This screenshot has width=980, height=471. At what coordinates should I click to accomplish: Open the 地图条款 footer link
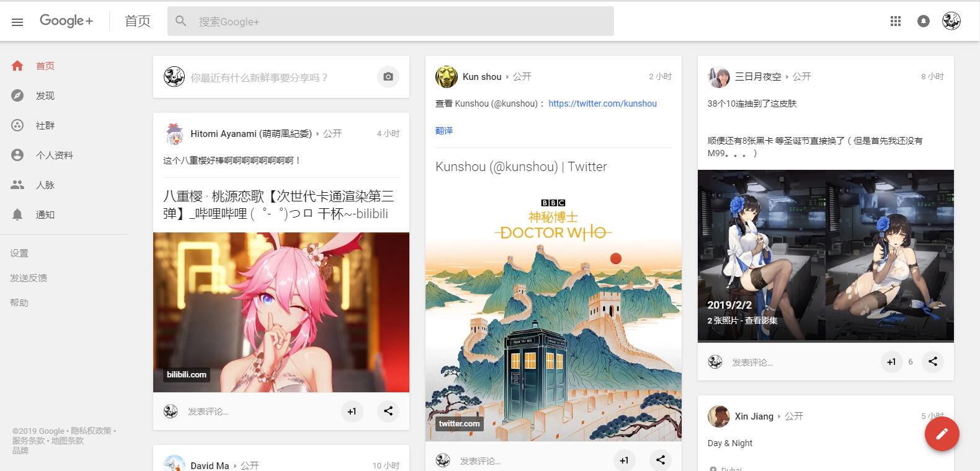[67, 441]
